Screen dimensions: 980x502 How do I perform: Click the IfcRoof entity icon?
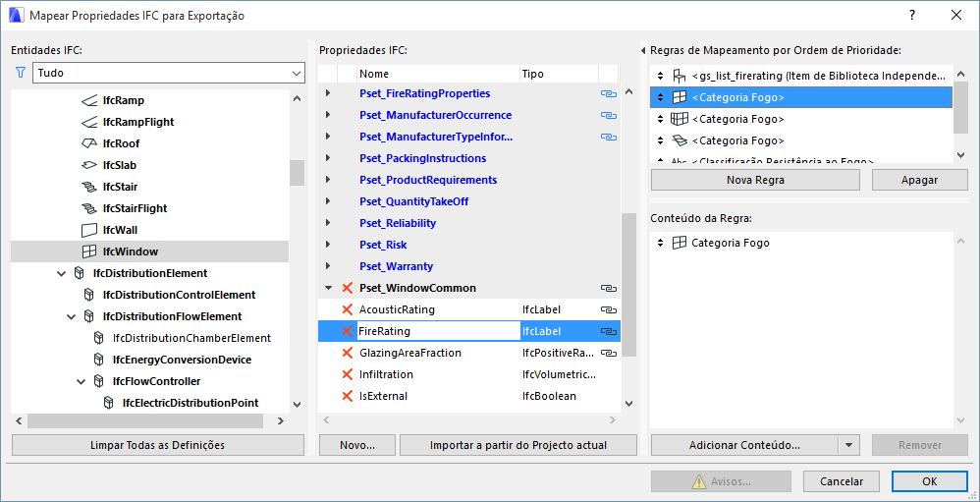click(88, 143)
